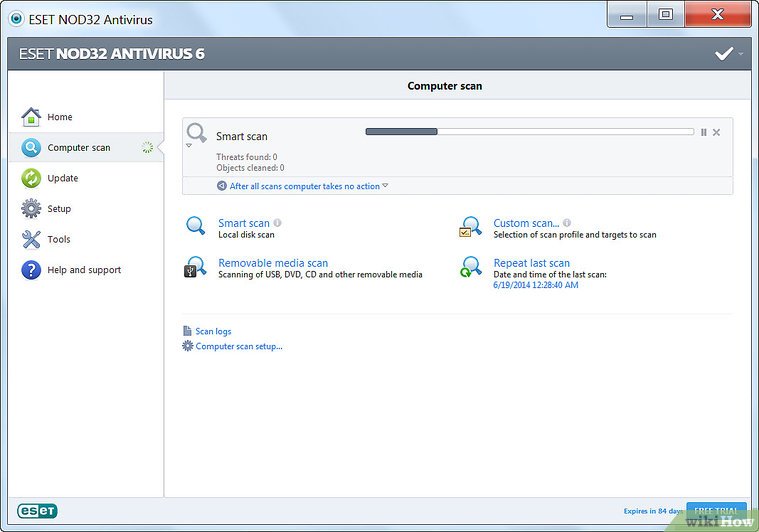This screenshot has width=759, height=532.
Task: Show info tooltip icon beside Custom scan
Action: 567,223
